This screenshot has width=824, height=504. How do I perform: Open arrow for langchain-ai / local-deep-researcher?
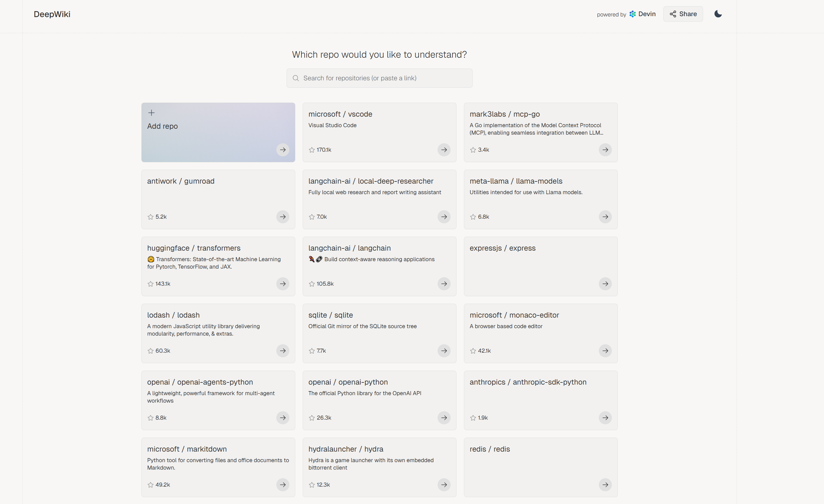tap(444, 217)
